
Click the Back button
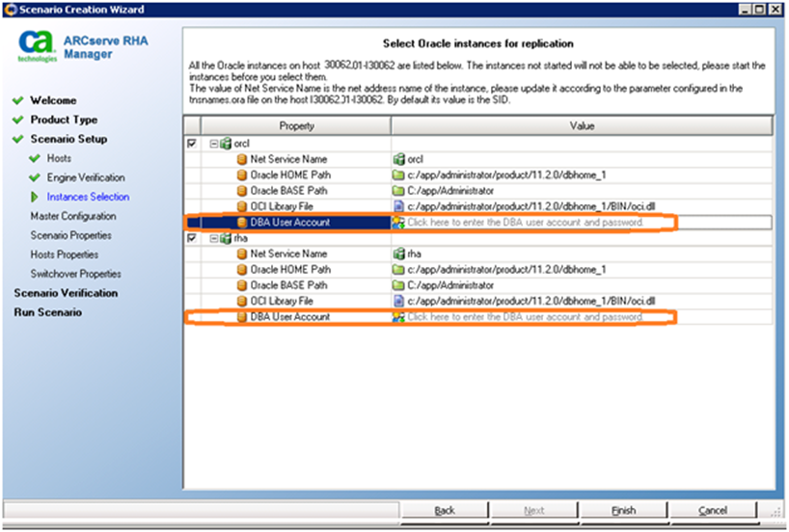coord(445,511)
